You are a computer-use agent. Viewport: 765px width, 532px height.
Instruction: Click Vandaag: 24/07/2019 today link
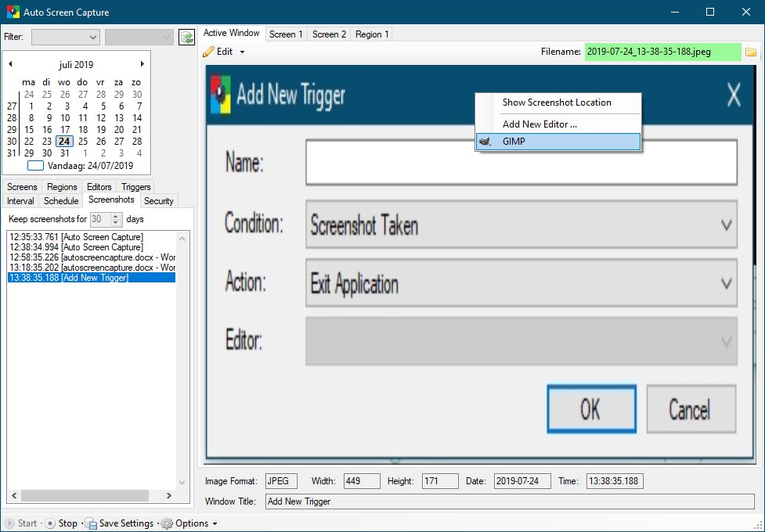90,166
